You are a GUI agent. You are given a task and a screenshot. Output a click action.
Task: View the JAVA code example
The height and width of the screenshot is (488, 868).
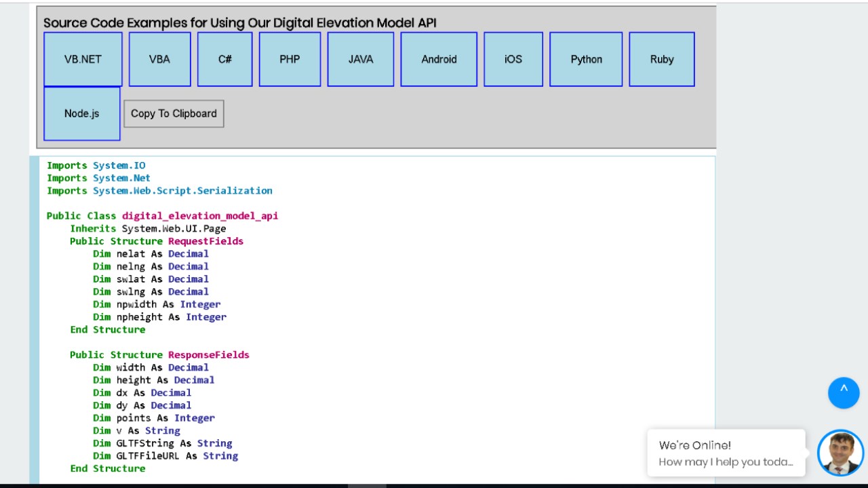(x=361, y=59)
